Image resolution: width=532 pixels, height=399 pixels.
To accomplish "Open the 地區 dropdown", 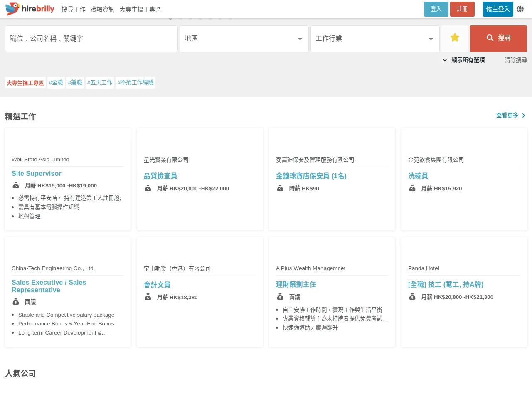I will point(244,39).
